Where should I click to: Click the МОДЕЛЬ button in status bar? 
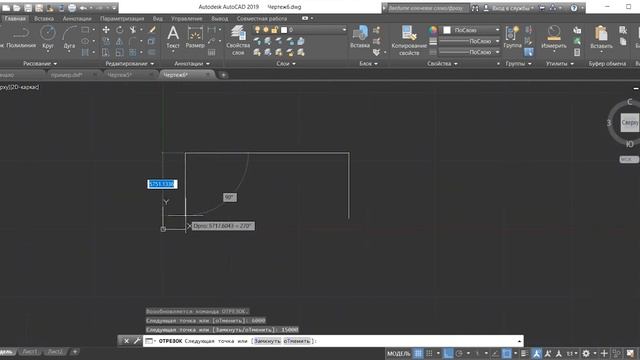(398, 353)
